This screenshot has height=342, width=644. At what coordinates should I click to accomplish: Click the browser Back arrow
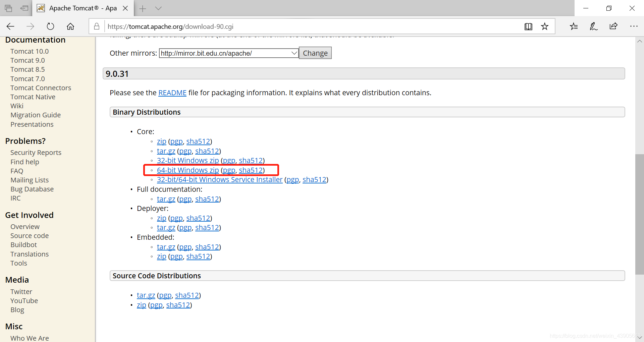[10, 26]
